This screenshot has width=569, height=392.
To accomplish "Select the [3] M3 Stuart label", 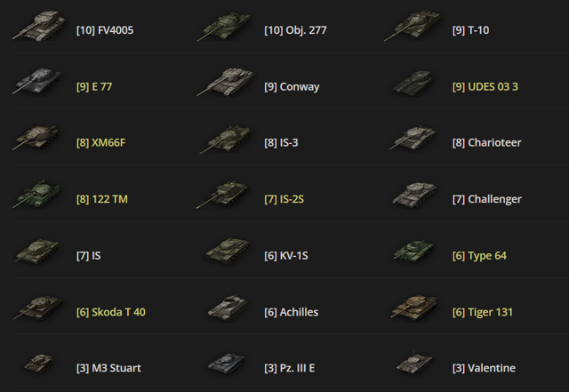I will (108, 368).
